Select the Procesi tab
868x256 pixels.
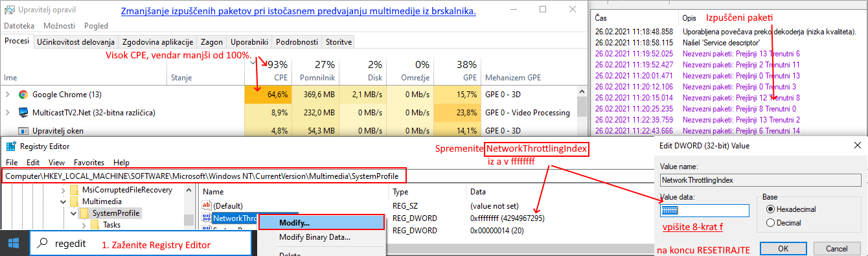[x=17, y=41]
